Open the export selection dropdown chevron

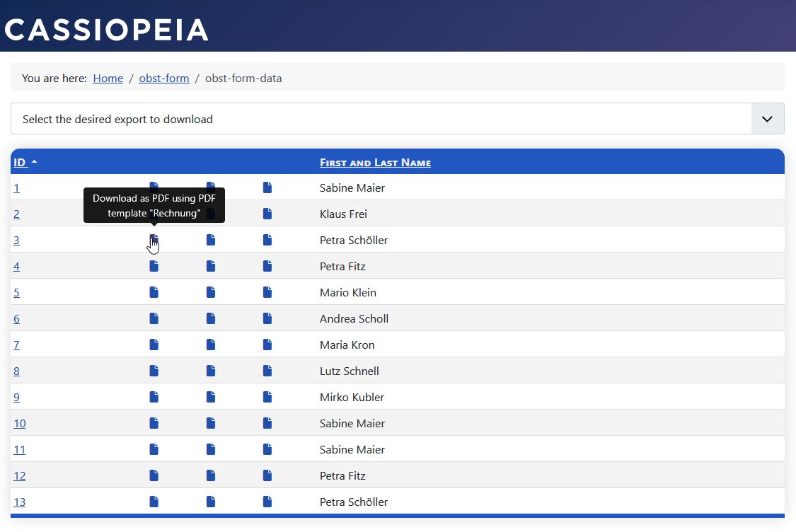click(x=767, y=118)
